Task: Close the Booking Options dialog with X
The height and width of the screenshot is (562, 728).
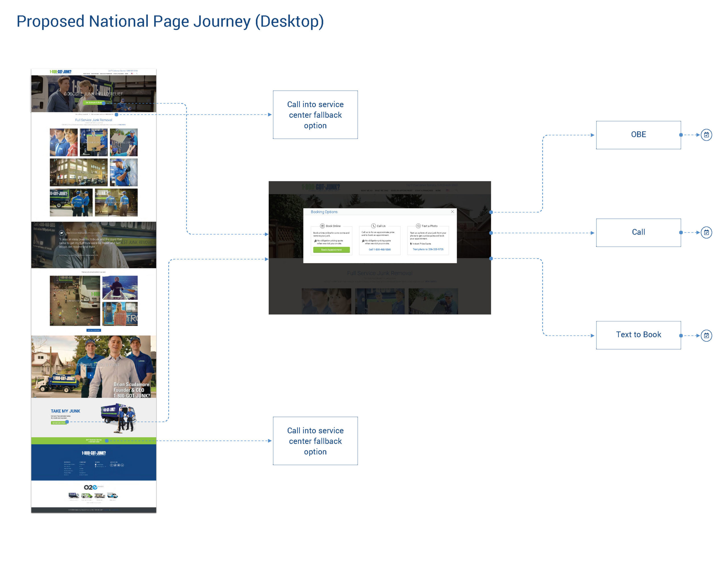Action: [x=452, y=212]
